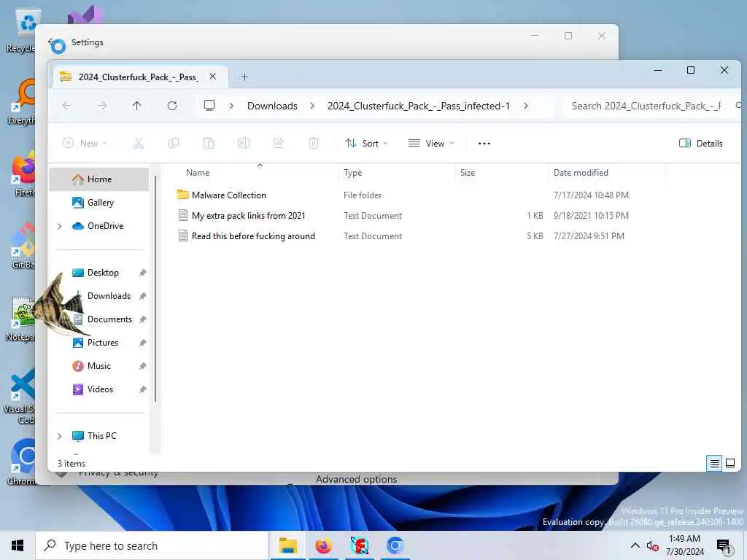Click the taskbar search box

[x=152, y=545]
